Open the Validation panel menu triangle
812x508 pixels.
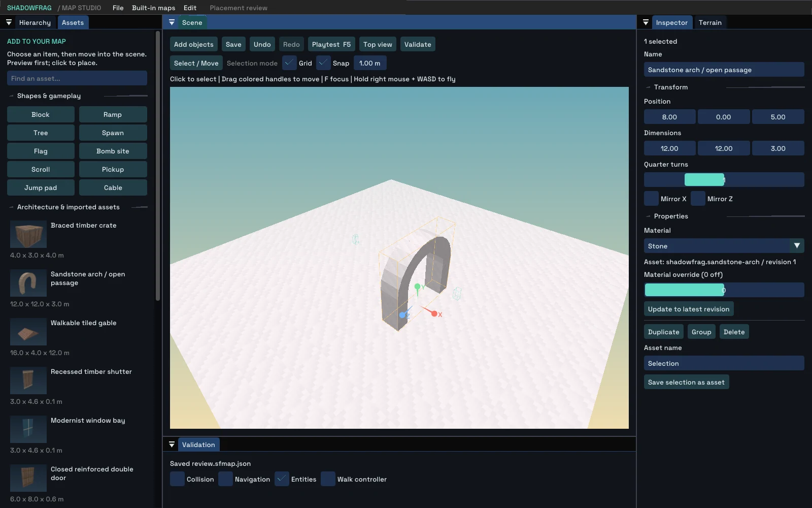pos(172,444)
